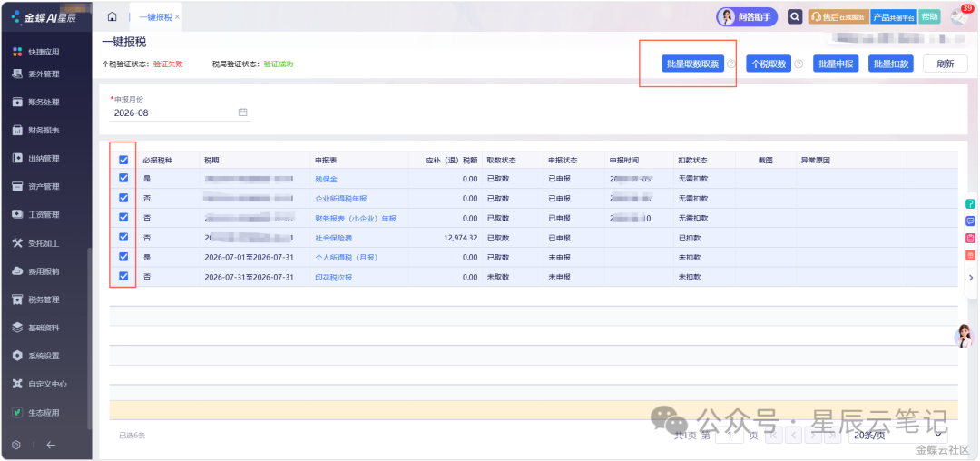The image size is (980, 461).
Task: Open help icon beside 个税取数
Action: pyautogui.click(x=799, y=64)
